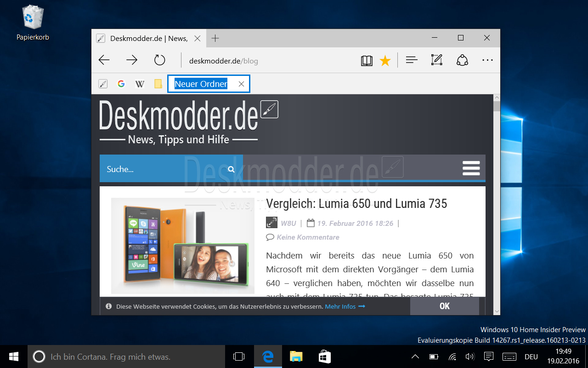588x368 pixels.
Task: Click the forward navigation arrow
Action: [x=132, y=60]
